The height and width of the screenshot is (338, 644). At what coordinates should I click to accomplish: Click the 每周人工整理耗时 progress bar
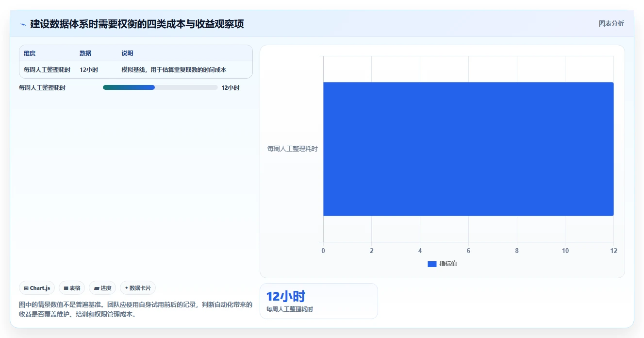click(160, 87)
